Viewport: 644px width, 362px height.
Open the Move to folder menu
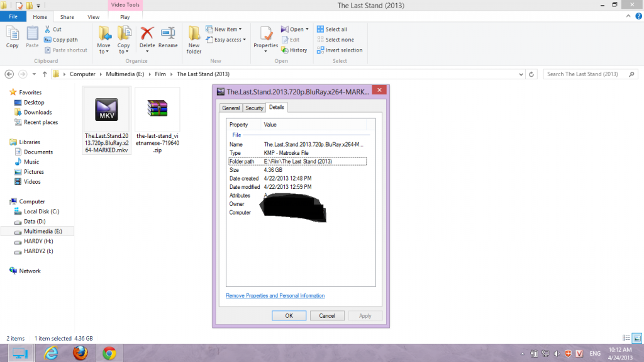coord(104,40)
